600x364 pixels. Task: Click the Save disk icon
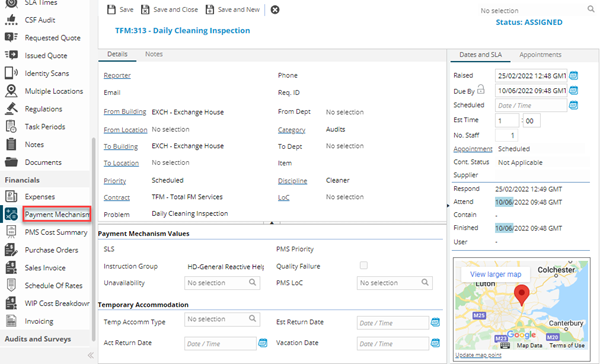[111, 10]
